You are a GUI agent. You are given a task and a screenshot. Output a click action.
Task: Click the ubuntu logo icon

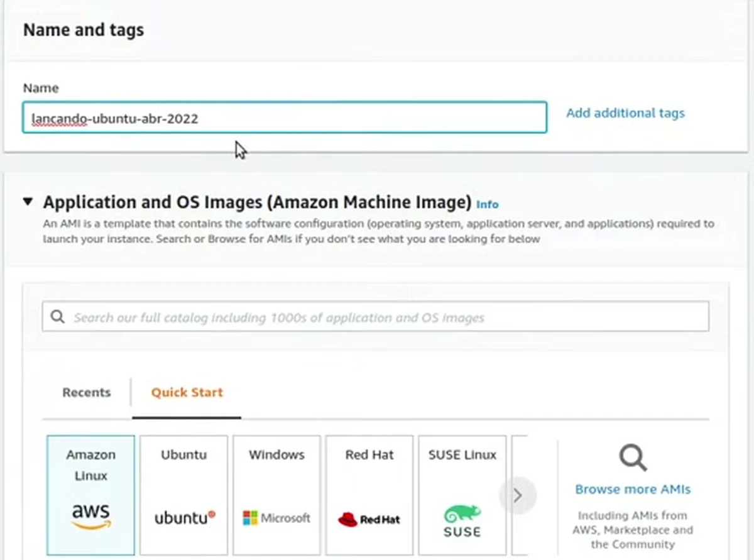(x=185, y=518)
